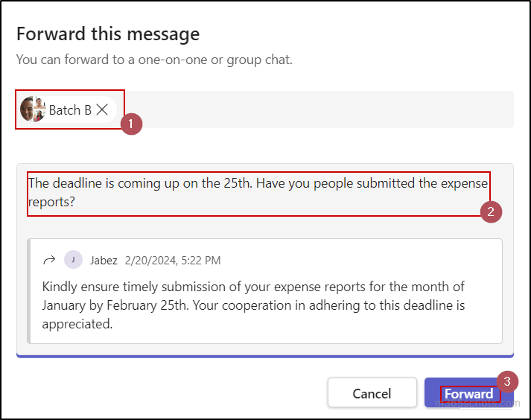Click the forwarded arrow icon beside Jabez
Image resolution: width=531 pixels, height=420 pixels.
click(49, 260)
